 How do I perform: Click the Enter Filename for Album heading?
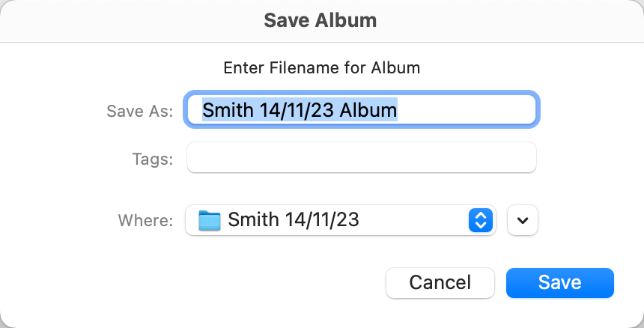point(322,67)
